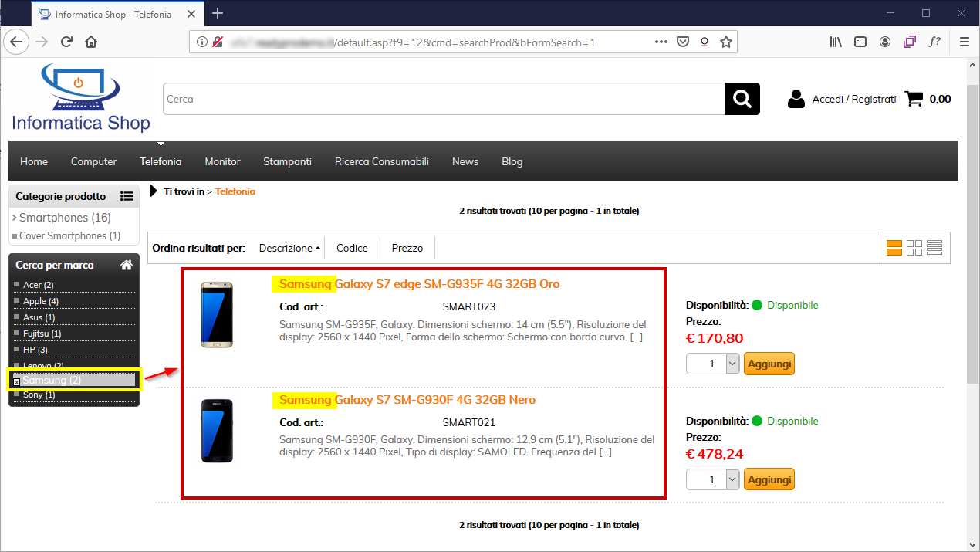Screen dimensions: 980x552
Task: Click product code SMART021
Action: point(469,422)
